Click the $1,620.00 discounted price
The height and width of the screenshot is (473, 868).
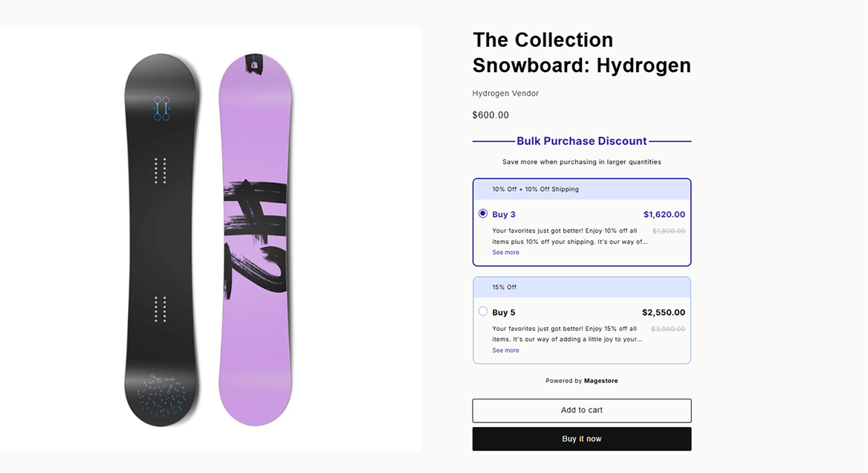coord(664,215)
